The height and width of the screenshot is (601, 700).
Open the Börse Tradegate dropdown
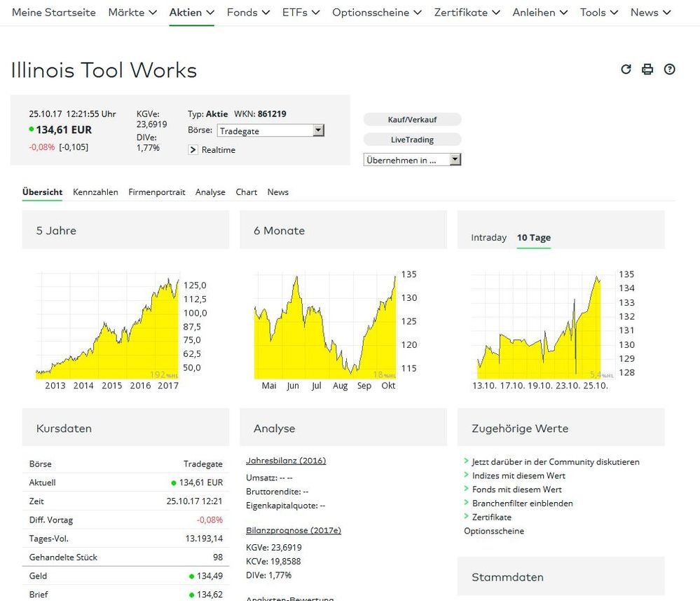point(270,130)
